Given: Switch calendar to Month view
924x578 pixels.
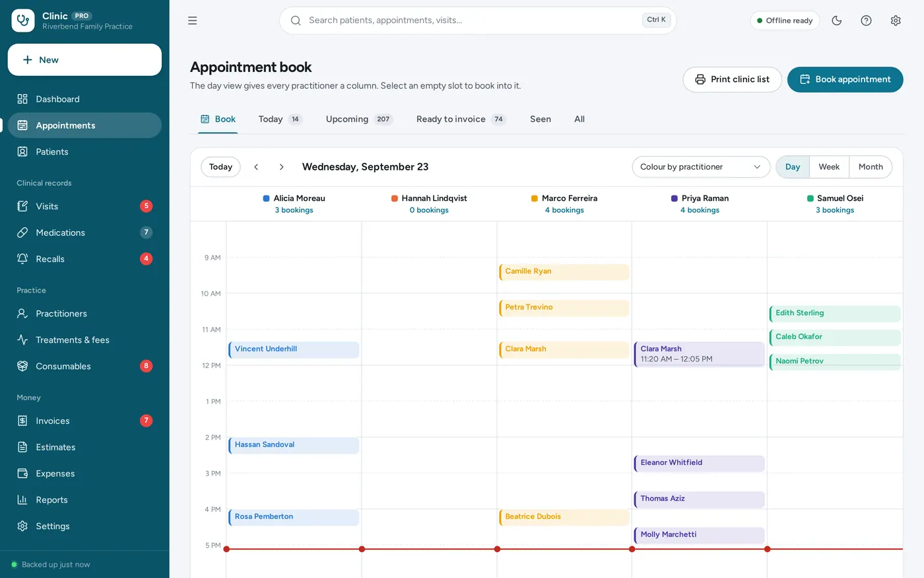Looking at the screenshot, I should click(x=871, y=167).
